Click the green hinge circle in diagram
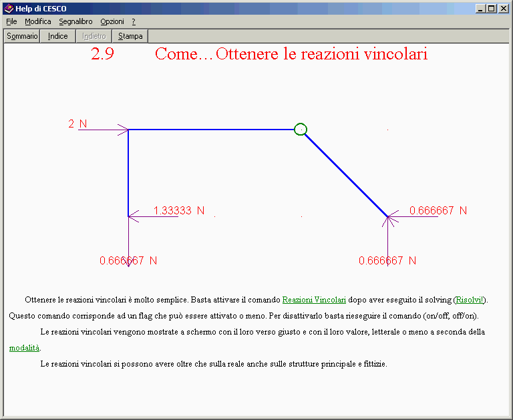 click(301, 130)
